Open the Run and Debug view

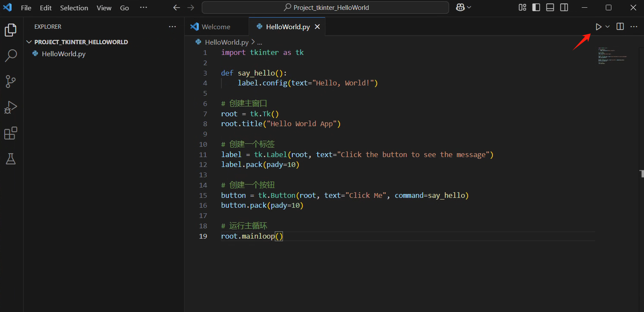coord(11,107)
